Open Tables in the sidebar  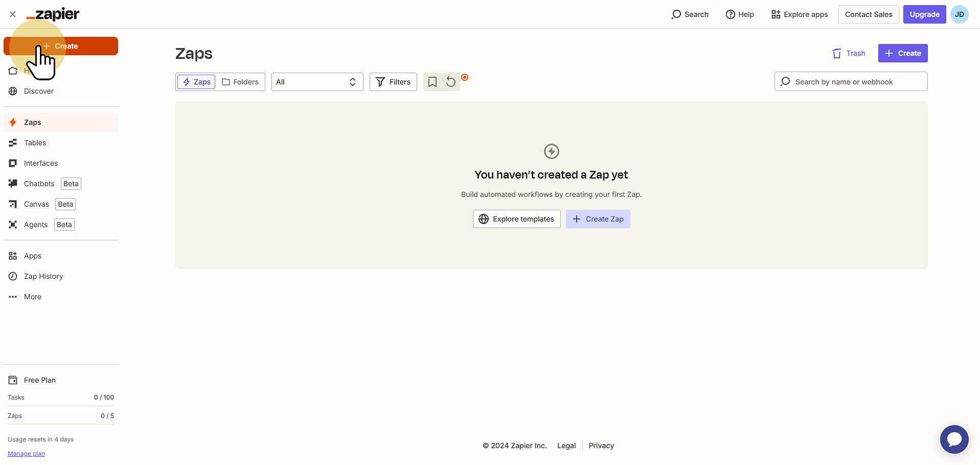[x=61, y=143]
